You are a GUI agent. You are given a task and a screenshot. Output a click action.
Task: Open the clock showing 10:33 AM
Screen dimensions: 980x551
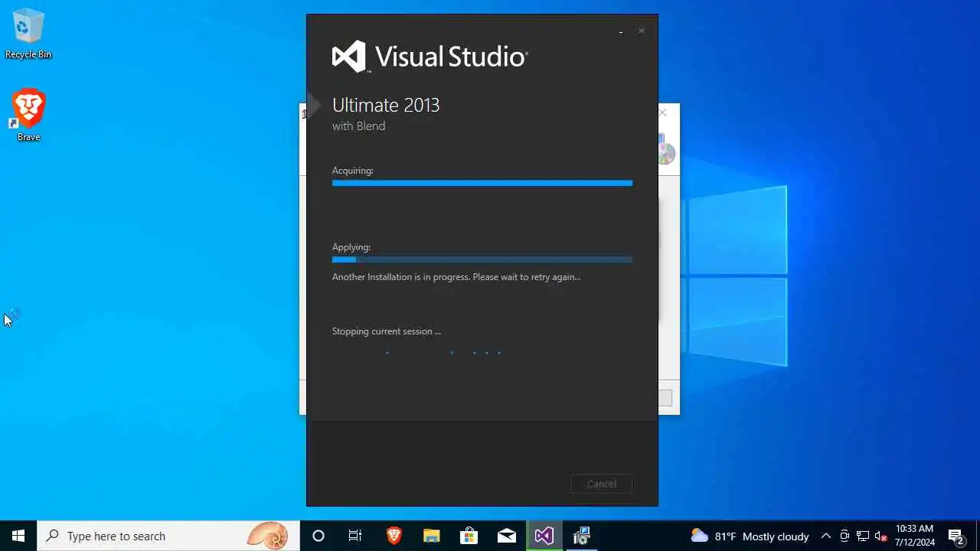coord(915,536)
